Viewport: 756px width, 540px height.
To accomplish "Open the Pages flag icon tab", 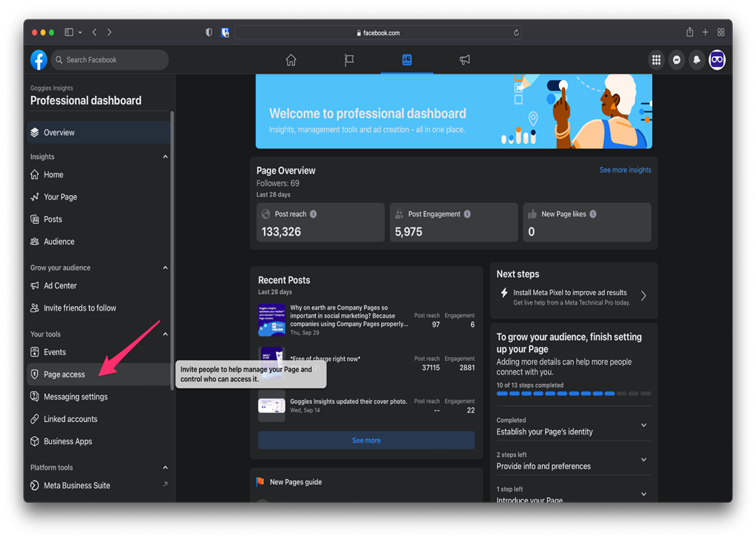I will [x=349, y=60].
